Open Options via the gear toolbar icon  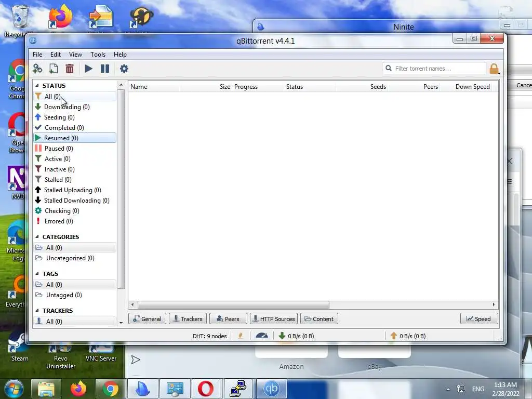[x=124, y=69]
